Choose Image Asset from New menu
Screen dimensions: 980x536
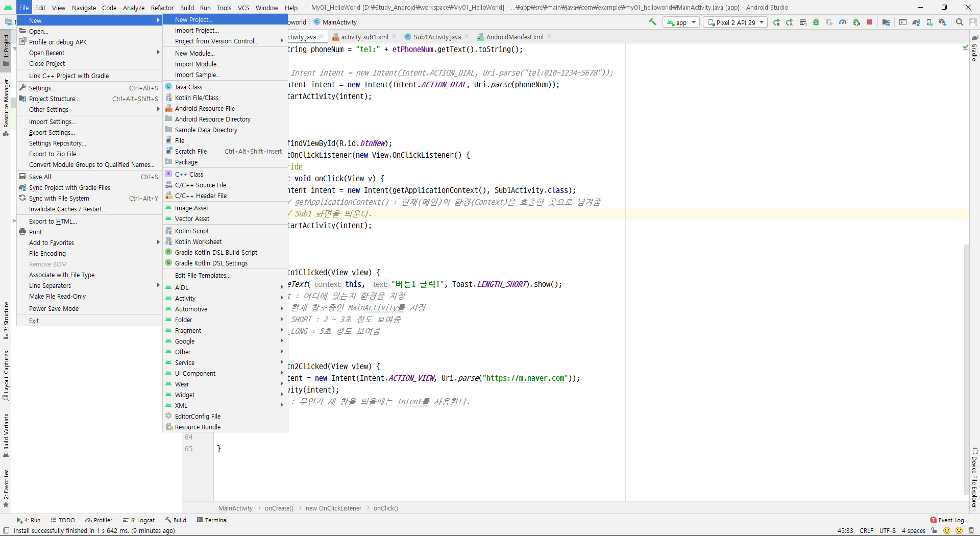pyautogui.click(x=225, y=208)
